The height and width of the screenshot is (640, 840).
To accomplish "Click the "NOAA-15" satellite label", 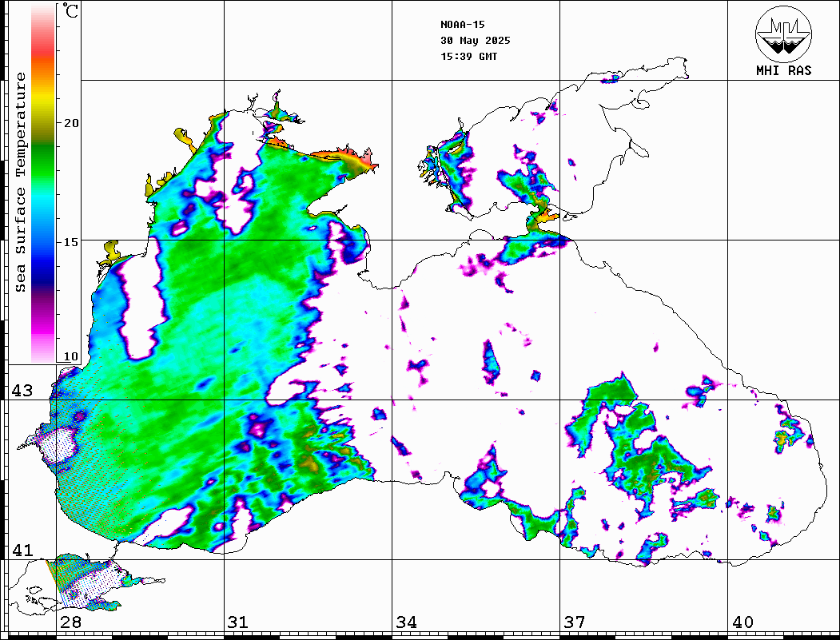I will pos(462,25).
